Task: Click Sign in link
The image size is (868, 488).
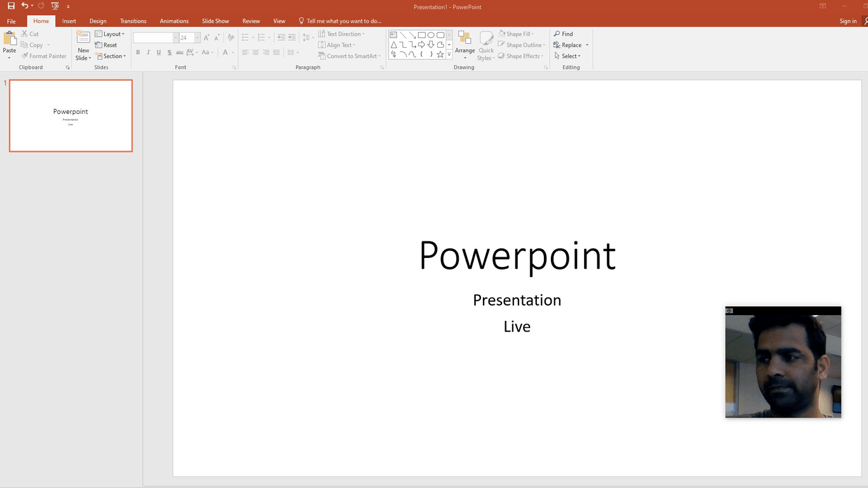Action: pos(848,21)
